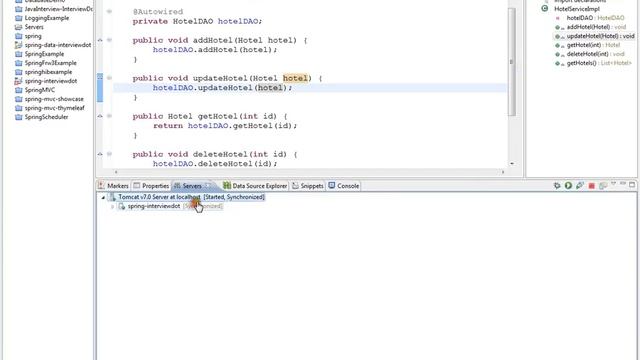Collapse the Tomcat v7.0 Server node

103,198
